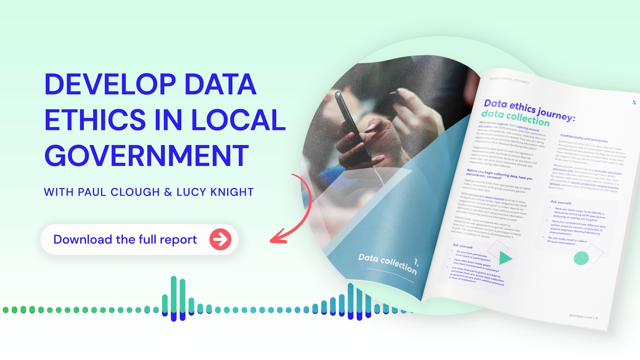Click the white "Data collection" label on the left page
This screenshot has width=640, height=360.
(x=388, y=264)
